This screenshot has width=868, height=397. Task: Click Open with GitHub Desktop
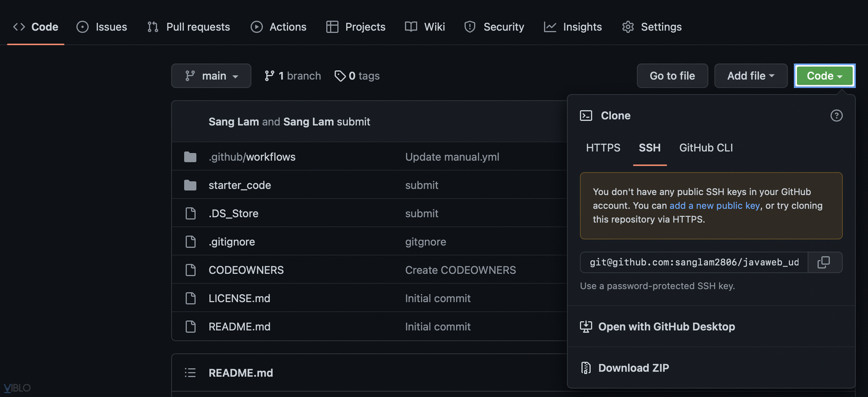coord(666,327)
